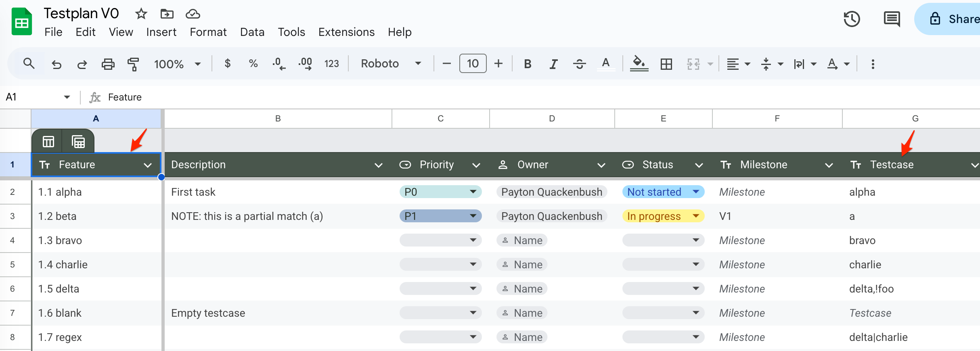Screen dimensions: 980x351
Task: Expand the Feature column dropdown
Action: click(148, 165)
